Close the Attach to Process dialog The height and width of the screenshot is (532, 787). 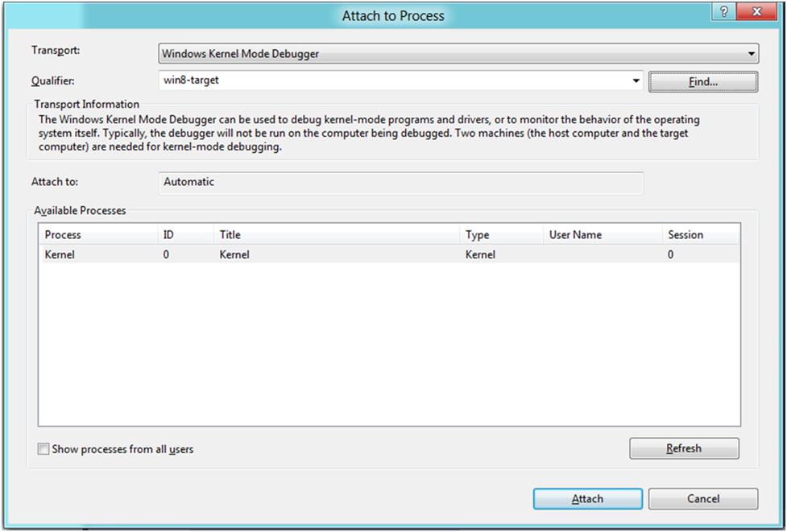coord(756,12)
